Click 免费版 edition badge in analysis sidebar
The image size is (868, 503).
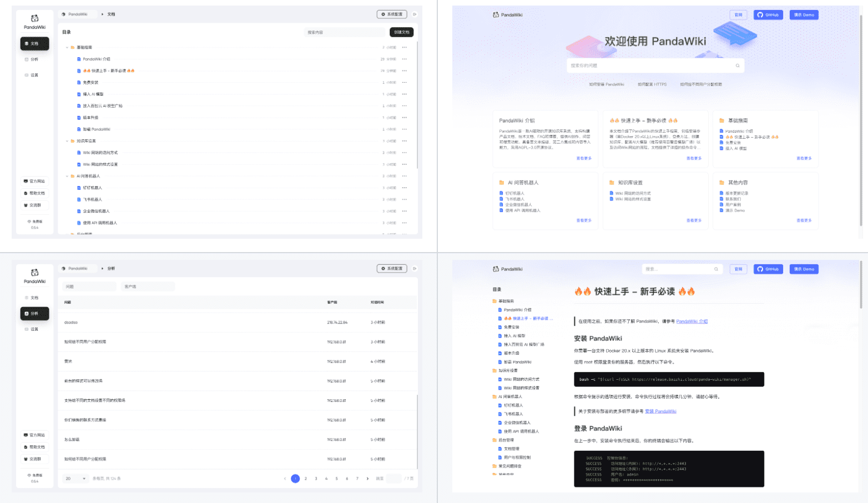pos(35,475)
